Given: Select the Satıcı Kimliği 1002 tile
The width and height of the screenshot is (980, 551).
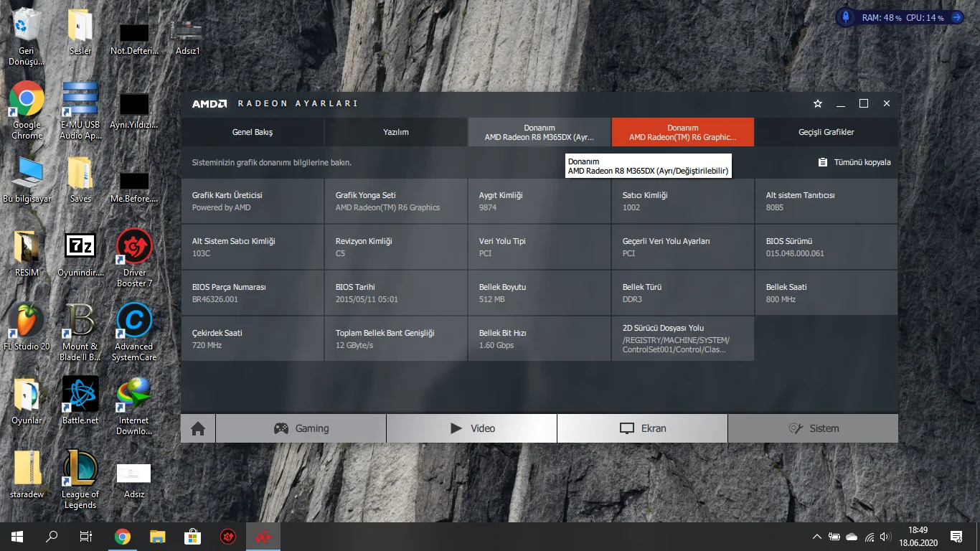Looking at the screenshot, I should (683, 201).
